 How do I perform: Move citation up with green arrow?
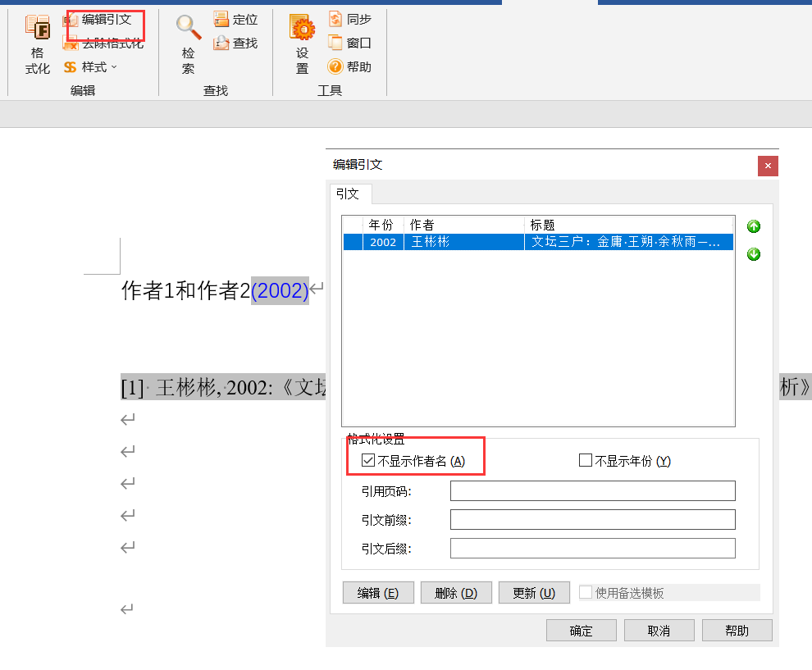[754, 226]
